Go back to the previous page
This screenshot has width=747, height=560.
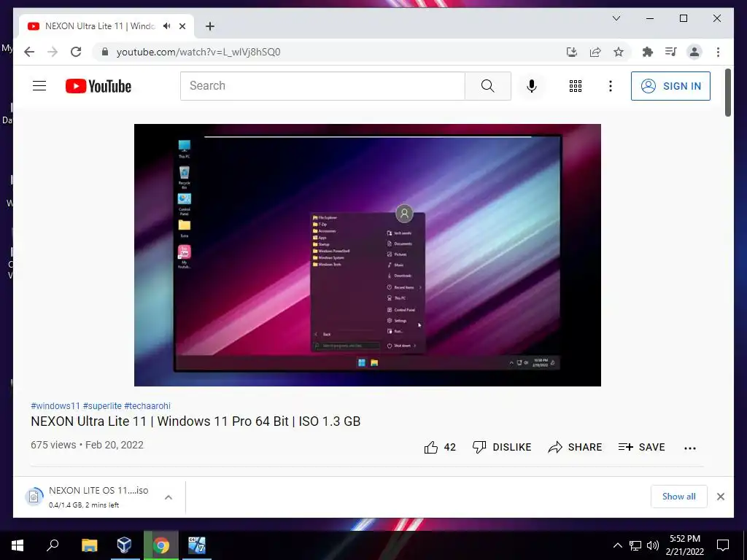point(29,52)
